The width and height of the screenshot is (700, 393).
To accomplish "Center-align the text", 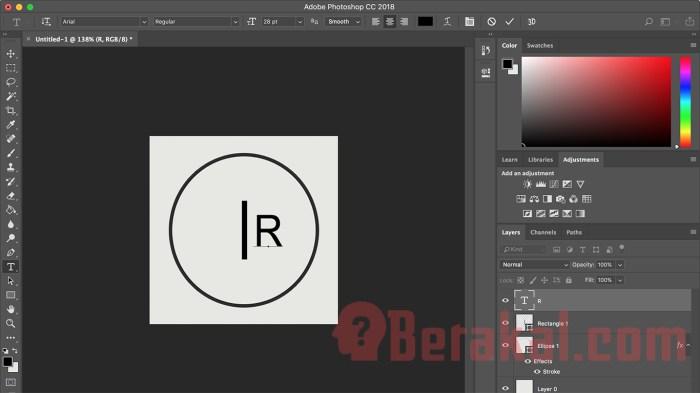I will 390,21.
